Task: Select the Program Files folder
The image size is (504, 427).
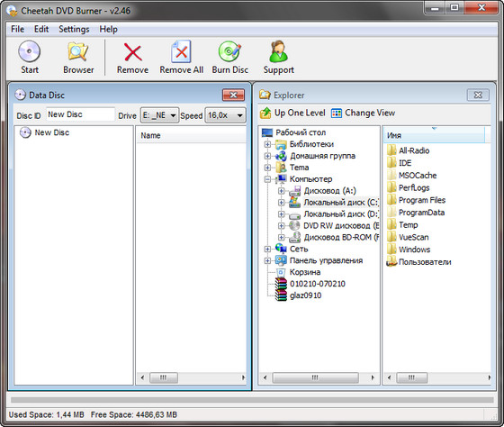Action: coord(416,200)
